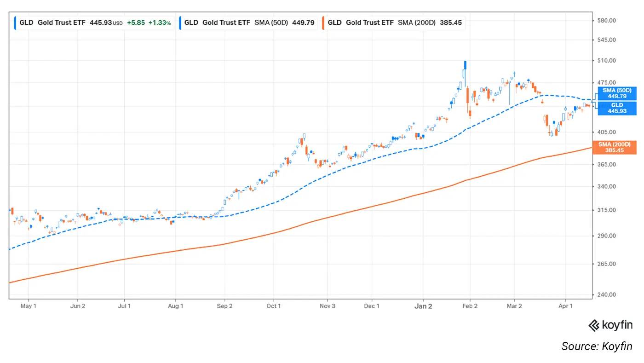
Task: Click the Koyfin logo icon
Action: point(594,325)
